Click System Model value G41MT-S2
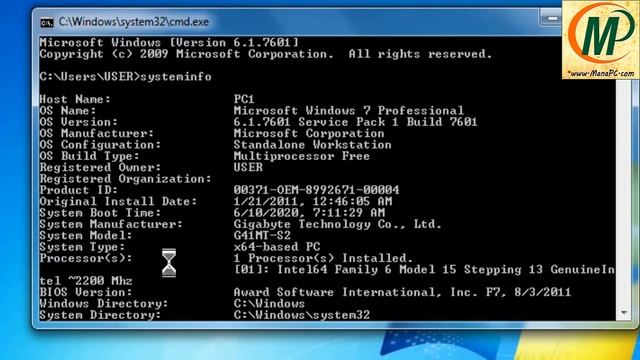Screen dimensions: 640x360 point(262,236)
